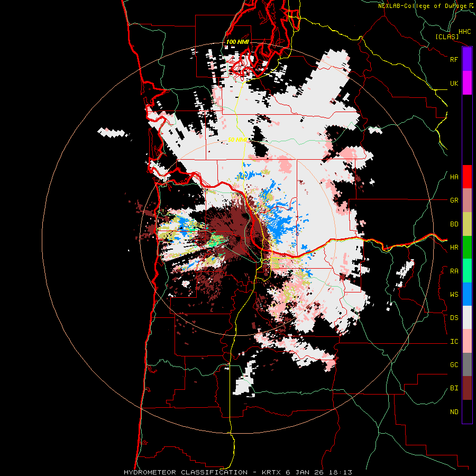476x476 pixels.
Task: Click the red HA color swatch in legend
Action: coord(467,177)
